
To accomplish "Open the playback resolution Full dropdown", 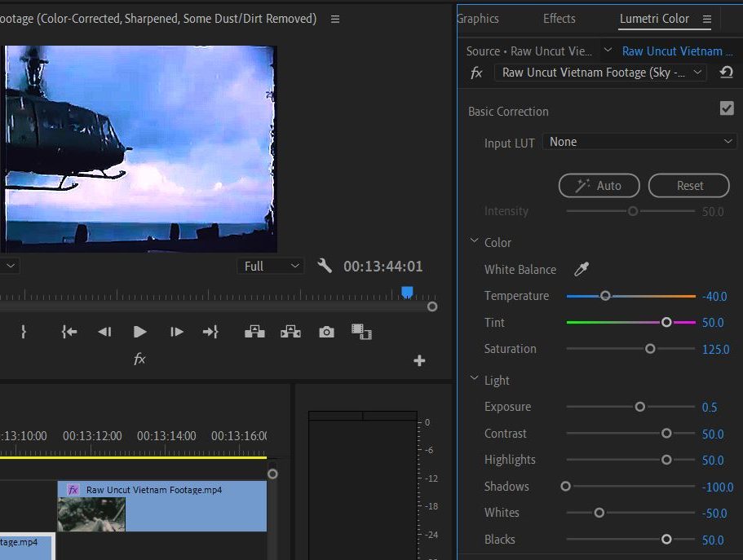I will pos(271,267).
